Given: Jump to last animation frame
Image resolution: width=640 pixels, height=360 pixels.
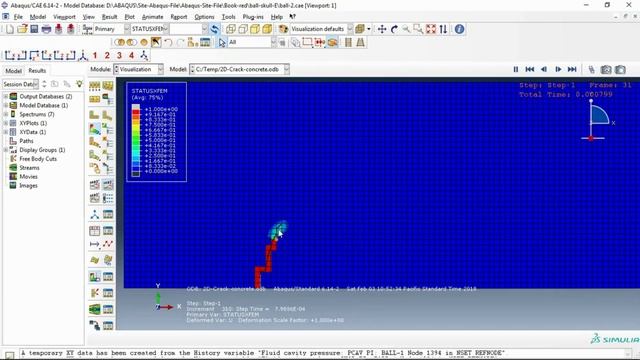Looking at the screenshot, I should point(572,69).
